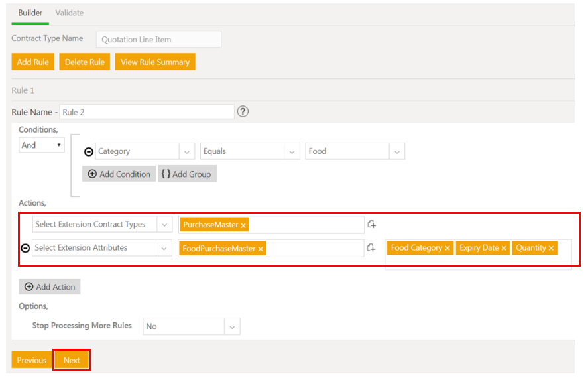Open Stop Processing More Rules dropdown
This screenshot has width=588, height=380.
(x=231, y=326)
